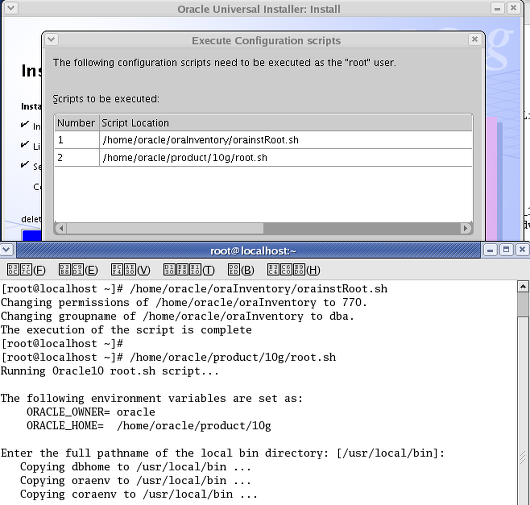Close the Execute Configuration scripts dialog
Image resolution: width=530 pixels, height=505 pixels.
(475, 40)
